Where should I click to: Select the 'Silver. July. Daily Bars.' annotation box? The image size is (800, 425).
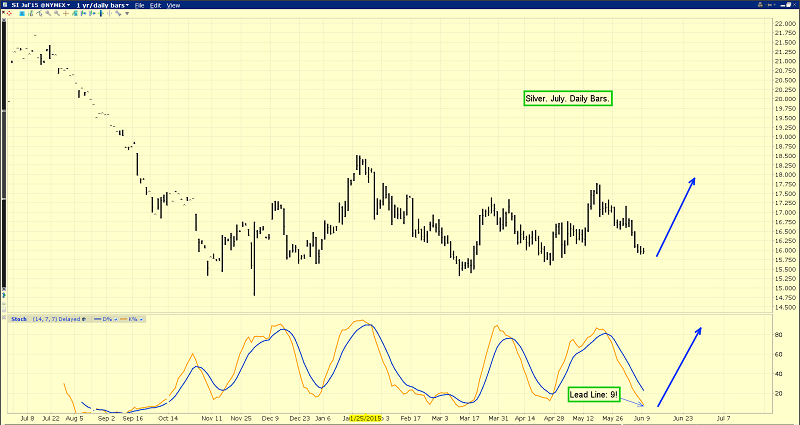568,99
